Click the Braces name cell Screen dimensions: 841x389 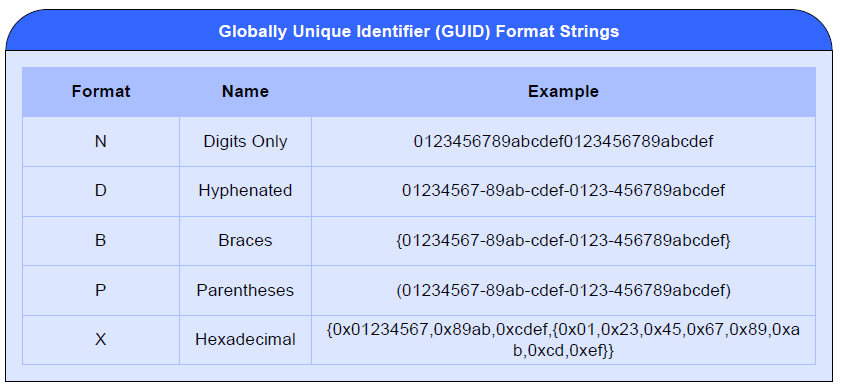245,240
